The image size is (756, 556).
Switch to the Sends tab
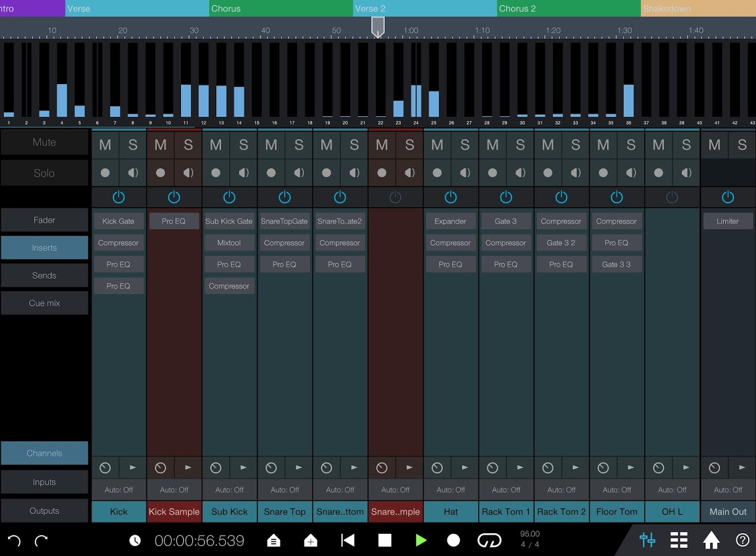pyautogui.click(x=44, y=275)
